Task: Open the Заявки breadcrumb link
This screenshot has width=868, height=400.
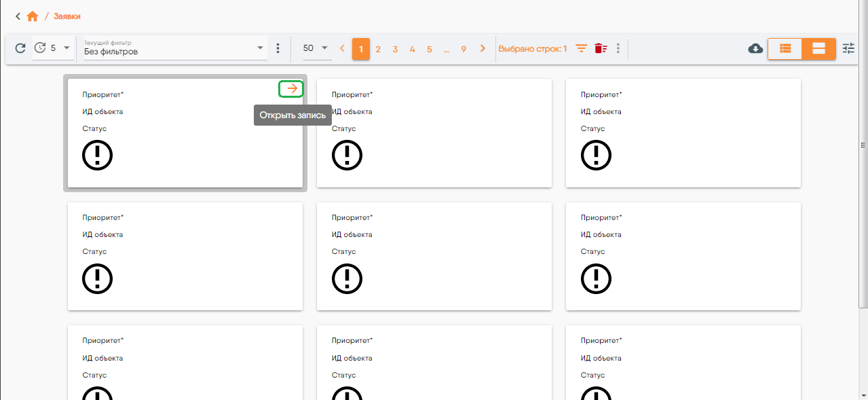Action: click(67, 16)
